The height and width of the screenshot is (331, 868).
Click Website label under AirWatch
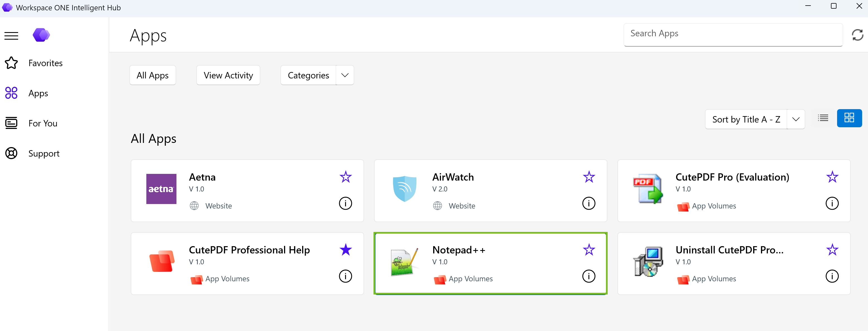[x=462, y=206]
